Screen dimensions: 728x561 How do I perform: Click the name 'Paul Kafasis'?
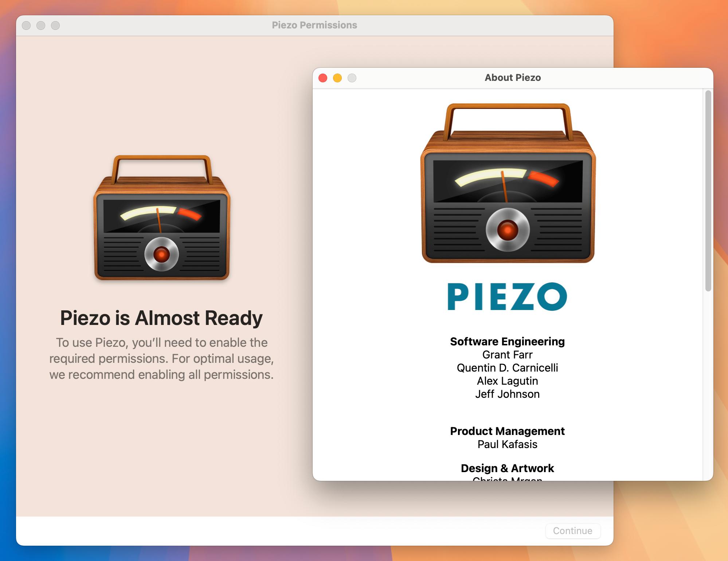click(507, 444)
